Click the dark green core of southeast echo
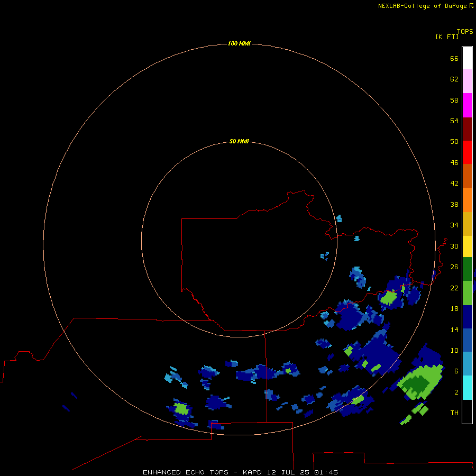This screenshot has width=476, height=476. [417, 385]
